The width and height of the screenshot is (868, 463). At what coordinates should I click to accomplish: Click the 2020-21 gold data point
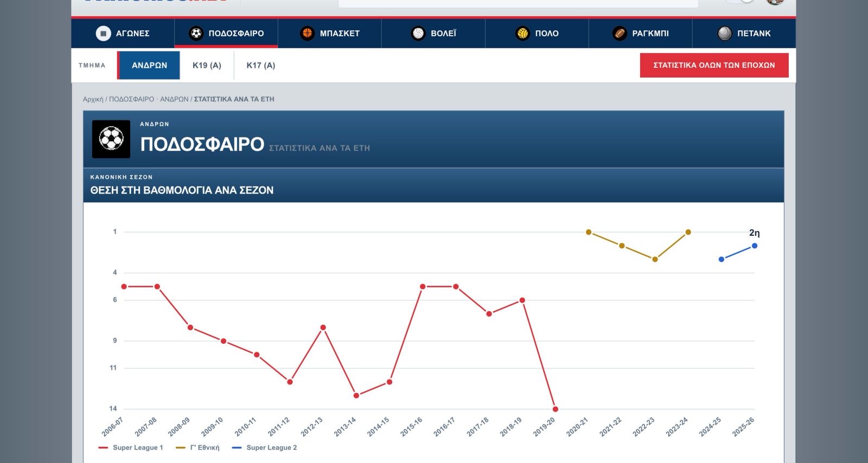(x=589, y=232)
